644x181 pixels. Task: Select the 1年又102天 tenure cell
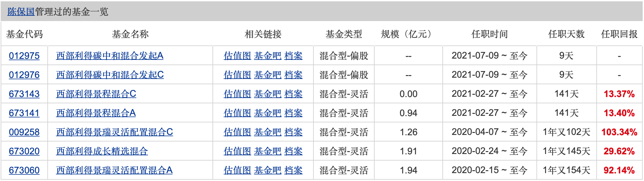pyautogui.click(x=566, y=132)
